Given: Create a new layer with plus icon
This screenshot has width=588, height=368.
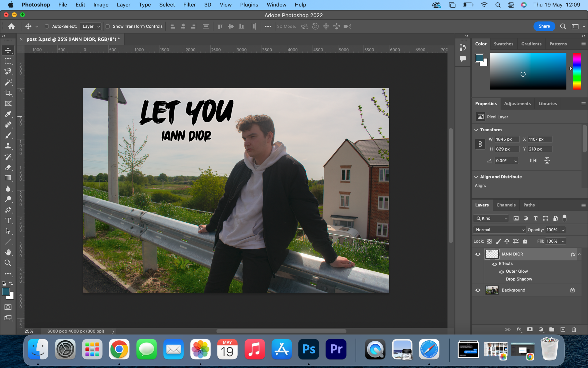Looking at the screenshot, I should coord(563,329).
